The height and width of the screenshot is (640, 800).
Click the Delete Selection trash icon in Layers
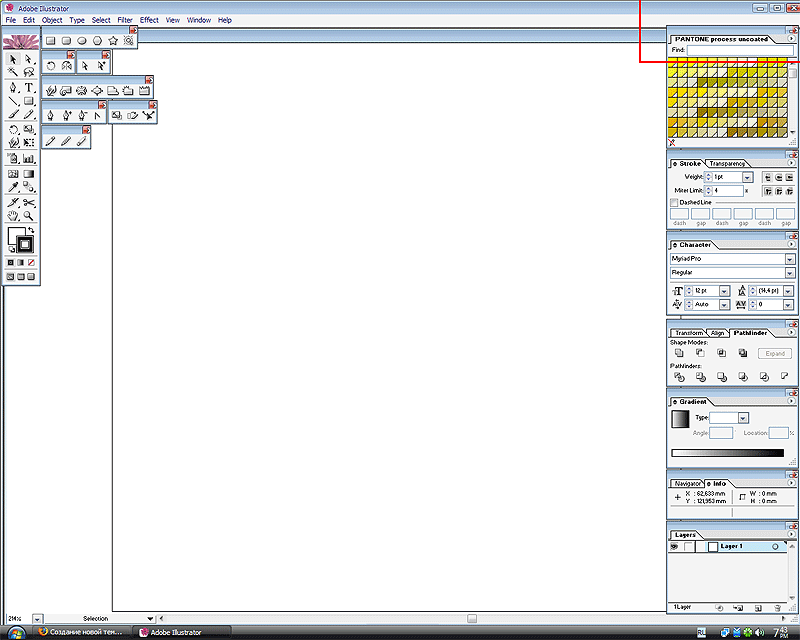click(778, 608)
